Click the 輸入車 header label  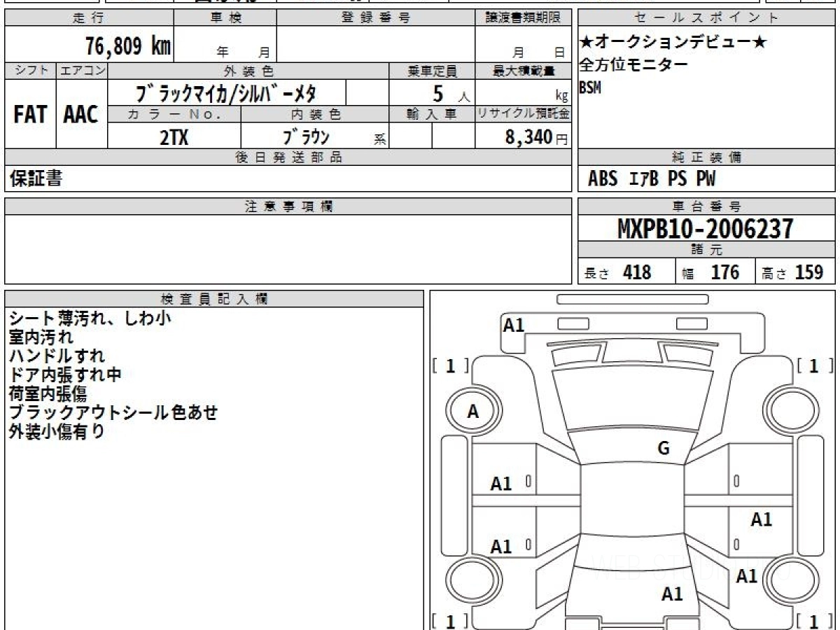point(432,114)
